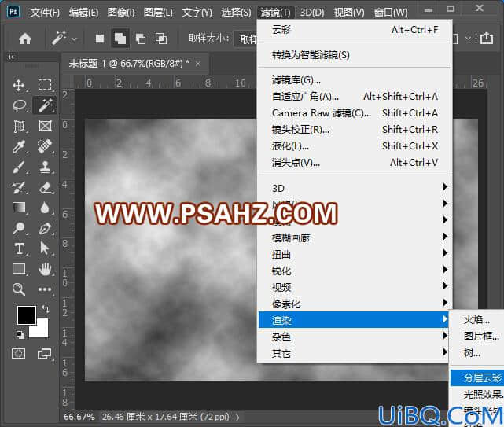
Task: Open the 文字(Y) menu
Action: 197,13
